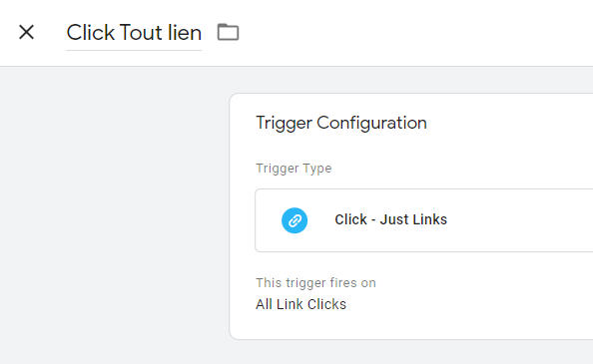Click blank space right of 'Click - Just Links'
593x364 pixels.
click(522, 220)
